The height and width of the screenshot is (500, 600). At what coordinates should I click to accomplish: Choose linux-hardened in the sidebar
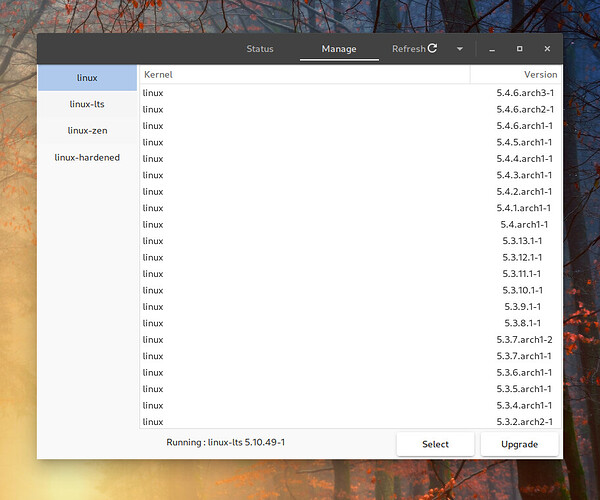[x=87, y=157]
